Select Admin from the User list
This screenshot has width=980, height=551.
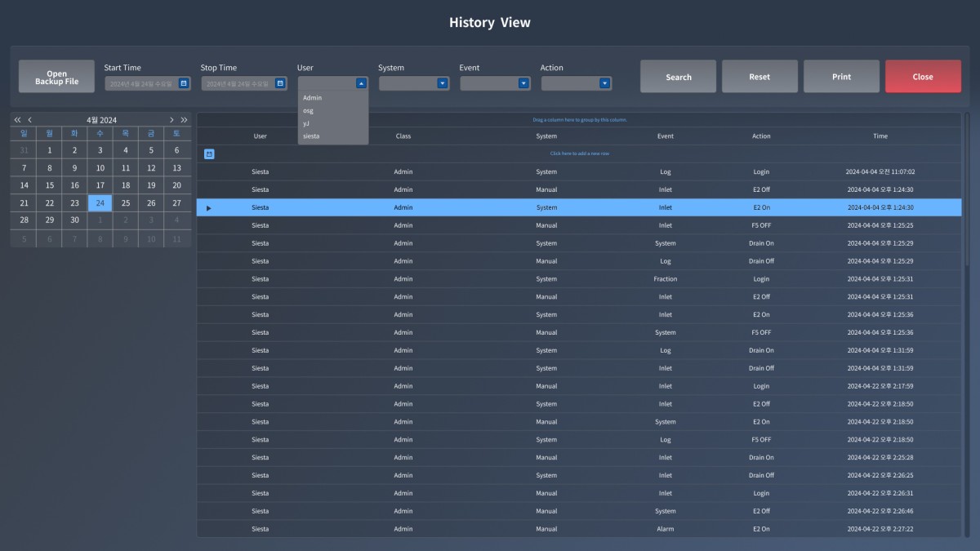(313, 98)
